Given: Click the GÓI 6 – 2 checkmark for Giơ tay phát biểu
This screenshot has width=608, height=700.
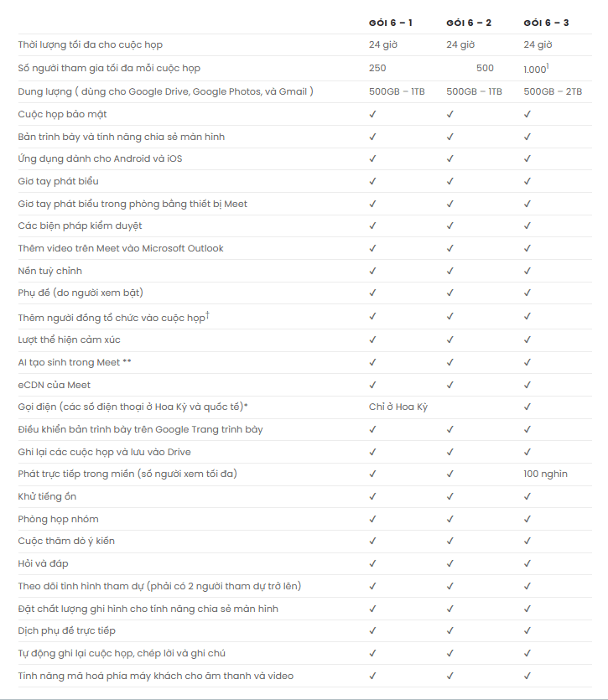Looking at the screenshot, I should pyautogui.click(x=450, y=181).
